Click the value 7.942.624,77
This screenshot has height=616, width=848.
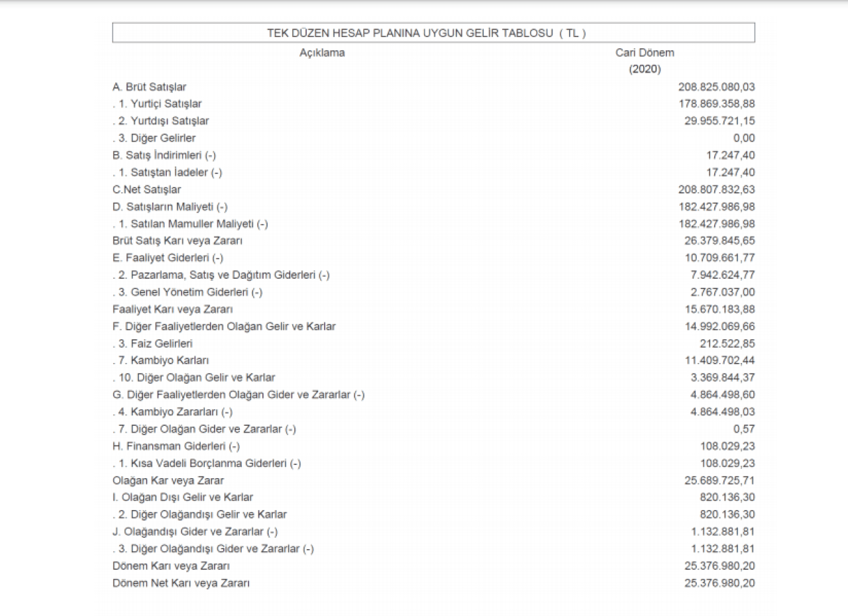[723, 275]
